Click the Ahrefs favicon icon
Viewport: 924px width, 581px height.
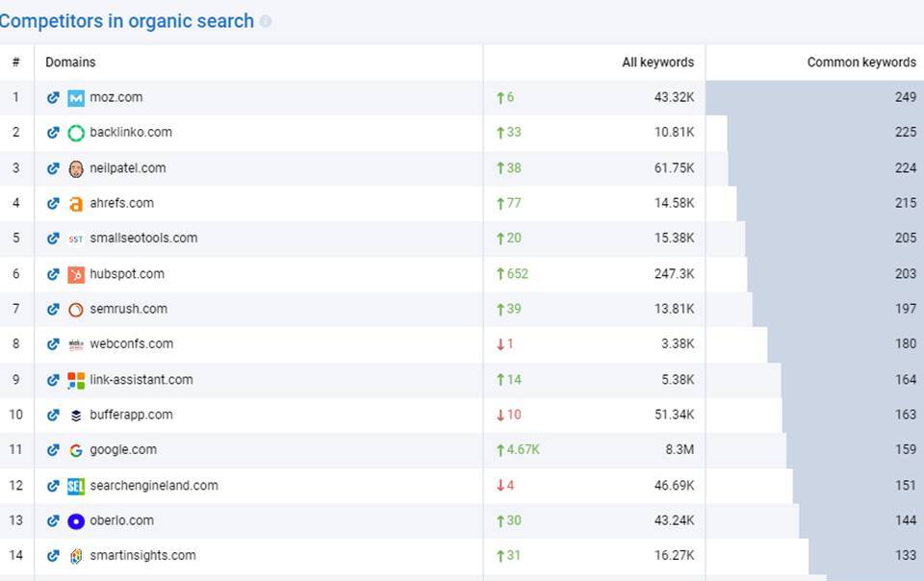pyautogui.click(x=75, y=203)
